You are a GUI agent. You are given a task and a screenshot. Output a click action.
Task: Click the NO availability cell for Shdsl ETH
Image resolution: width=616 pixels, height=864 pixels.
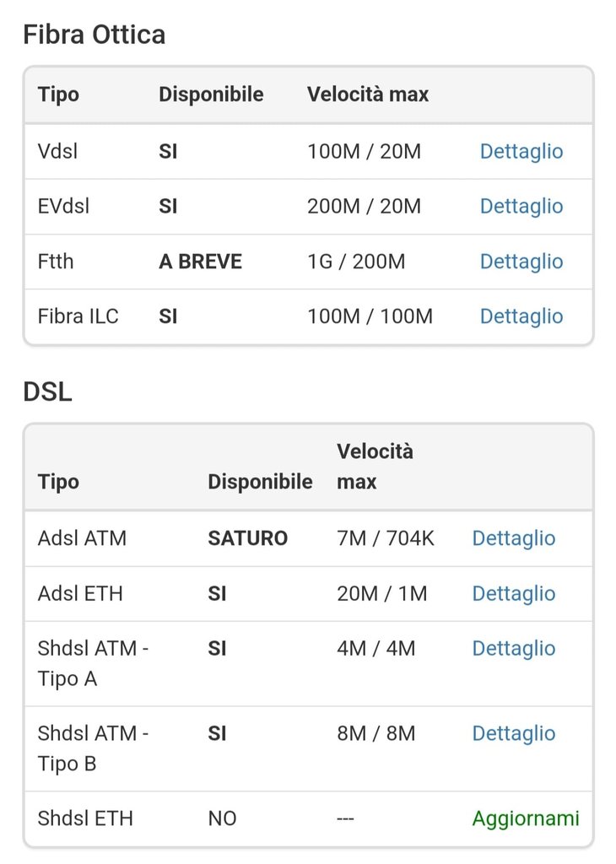point(222,818)
